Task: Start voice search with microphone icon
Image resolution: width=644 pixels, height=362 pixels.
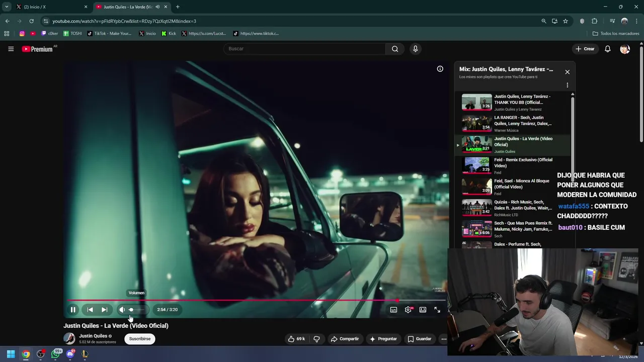Action: [x=415, y=49]
